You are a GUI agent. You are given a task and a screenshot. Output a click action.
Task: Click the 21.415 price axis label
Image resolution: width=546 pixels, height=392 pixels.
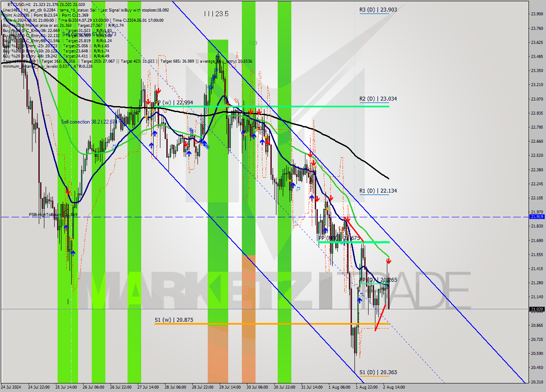click(x=537, y=268)
